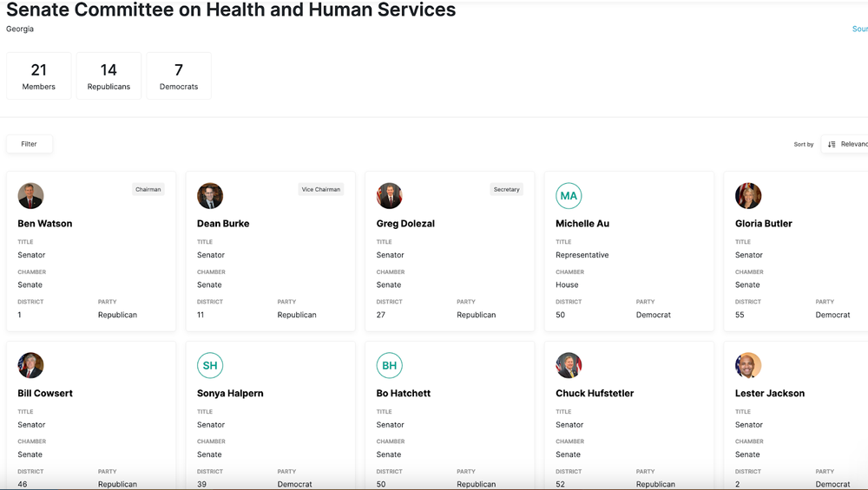868x490 pixels.
Task: Click the 14 Republicans stat card
Action: (108, 75)
